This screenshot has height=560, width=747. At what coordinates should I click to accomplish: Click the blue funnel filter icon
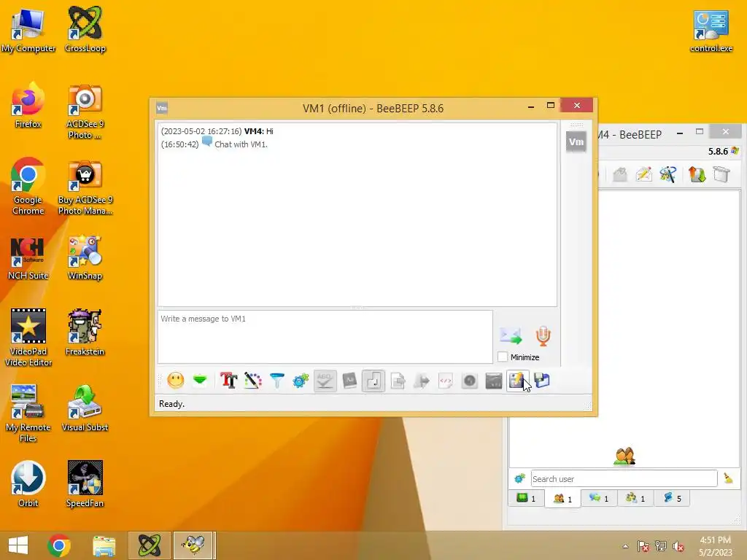(276, 381)
